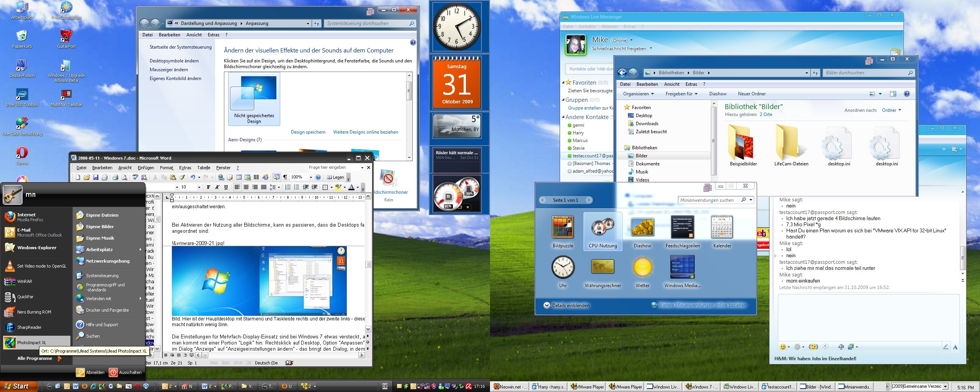Collapse the Favoriten group in Messenger contacts
This screenshot has height=392, width=980.
(x=563, y=83)
